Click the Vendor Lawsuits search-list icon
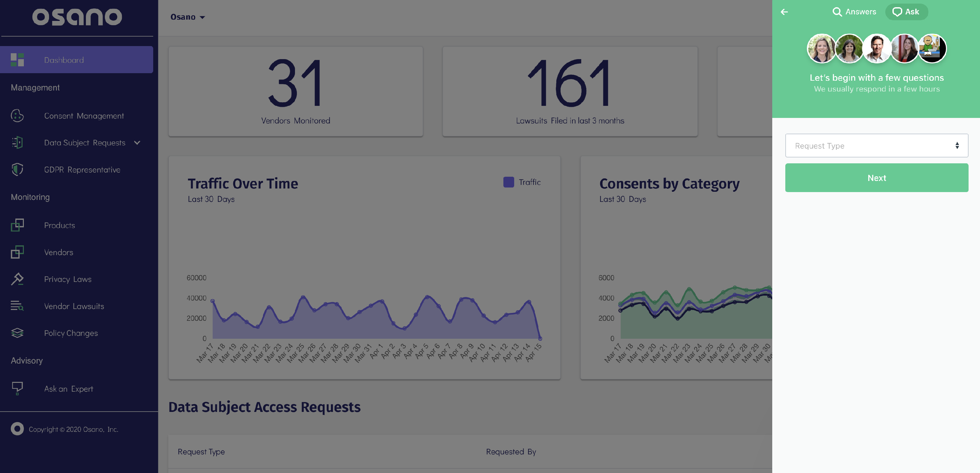The image size is (980, 473). coord(17,306)
